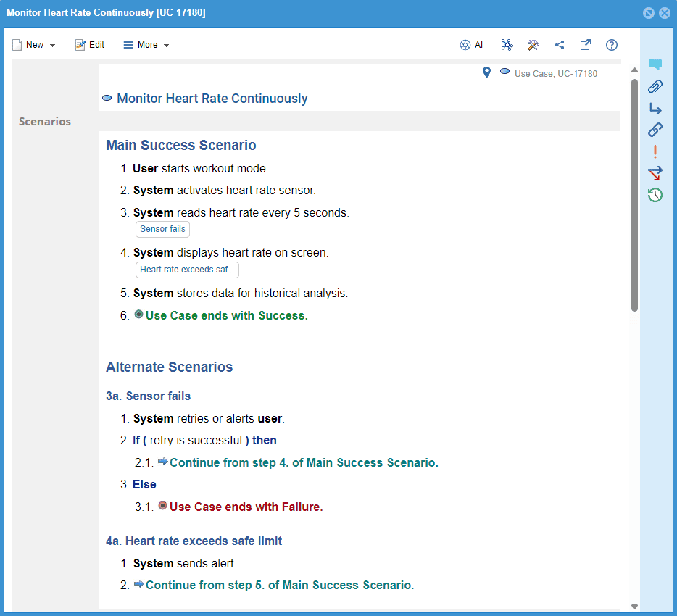The height and width of the screenshot is (616, 677).
Task: Click the 'Heart rate exceeds saf...' tag
Action: (187, 270)
